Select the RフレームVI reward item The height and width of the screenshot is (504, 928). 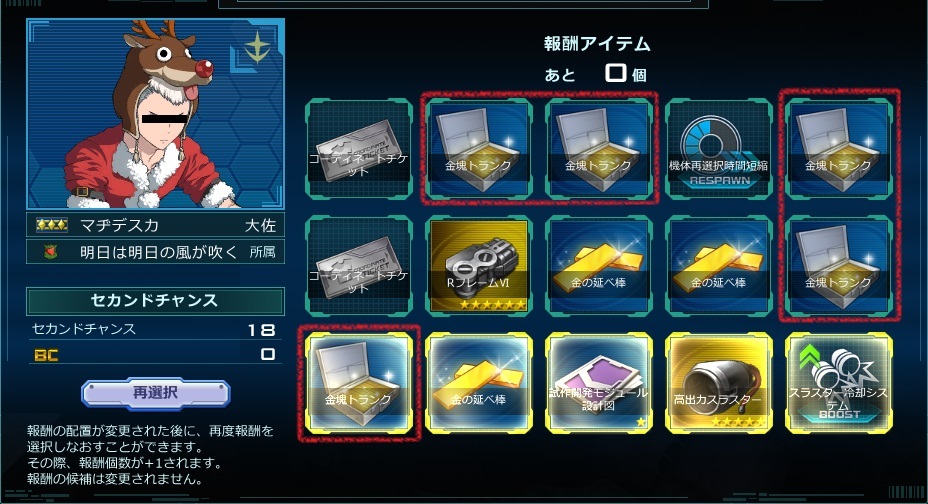(478, 266)
